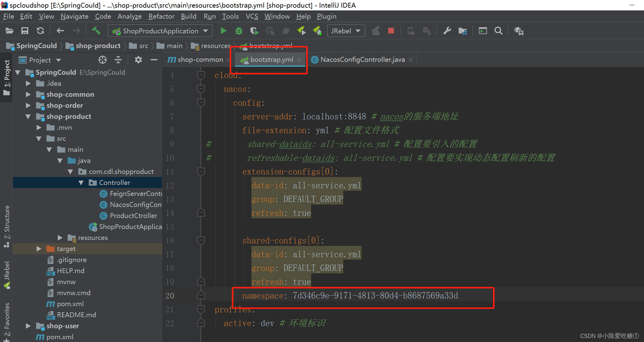644x342 pixels.
Task: Select ProductCtroller class in the tree
Action: click(133, 216)
